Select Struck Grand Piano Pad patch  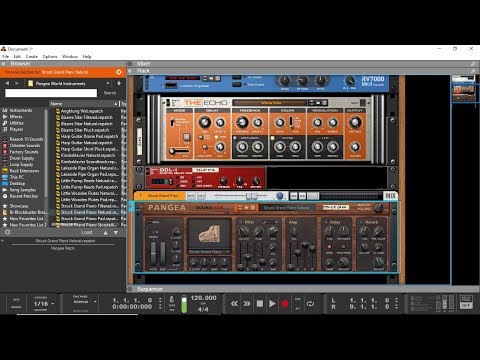(89, 219)
